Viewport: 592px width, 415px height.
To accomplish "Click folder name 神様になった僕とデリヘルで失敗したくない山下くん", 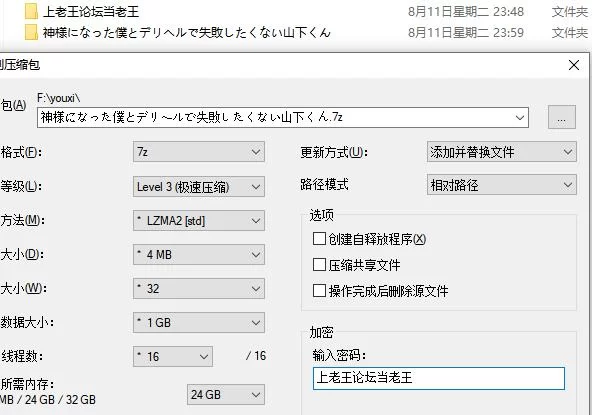I will (187, 32).
